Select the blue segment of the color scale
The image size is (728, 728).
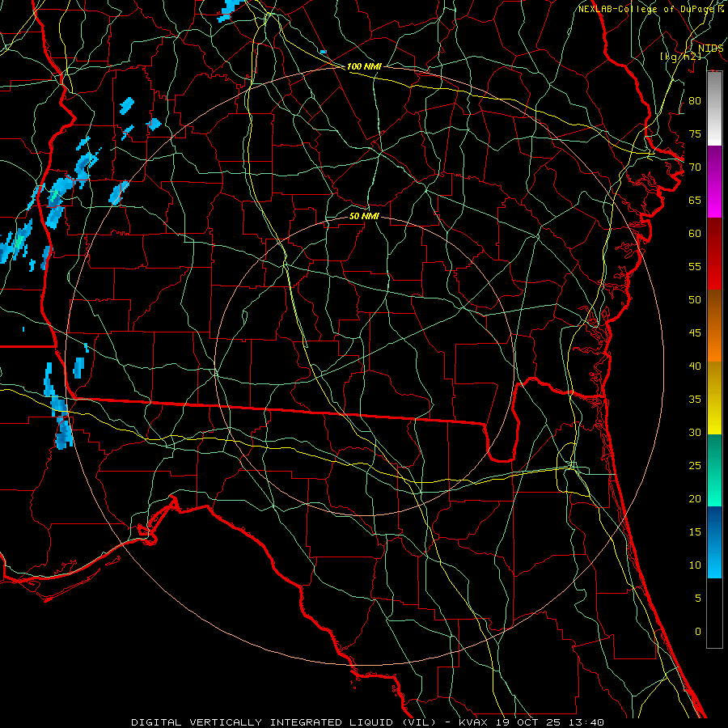tap(714, 542)
